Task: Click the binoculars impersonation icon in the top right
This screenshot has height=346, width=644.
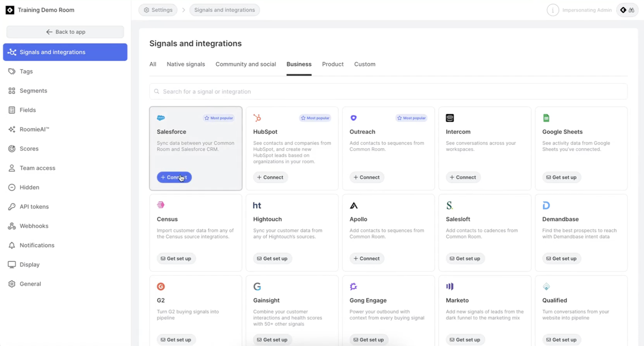Action: (631, 10)
